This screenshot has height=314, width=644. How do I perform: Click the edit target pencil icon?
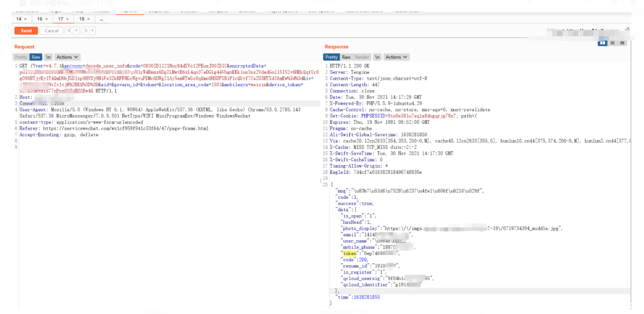pos(627,30)
